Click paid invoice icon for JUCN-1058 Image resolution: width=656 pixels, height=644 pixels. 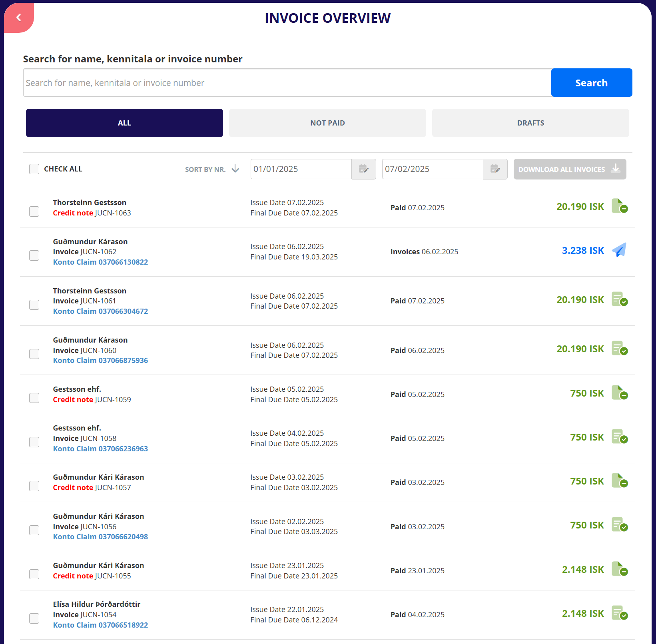620,437
